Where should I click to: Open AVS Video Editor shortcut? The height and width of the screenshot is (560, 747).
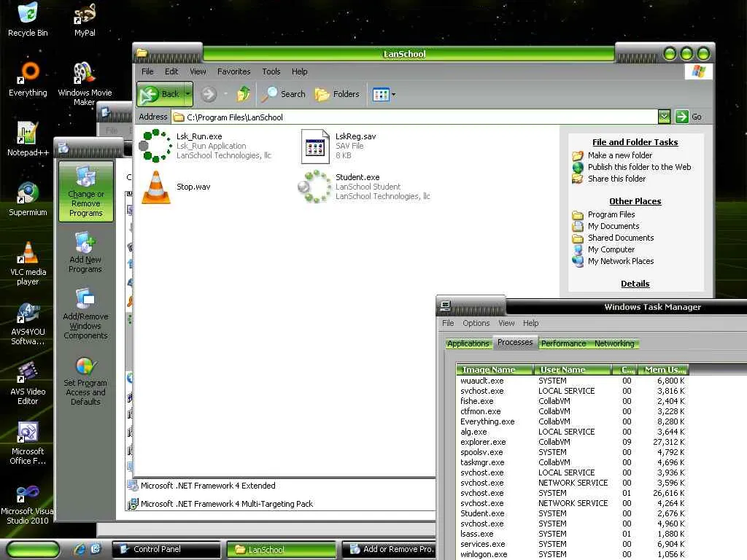coord(28,384)
